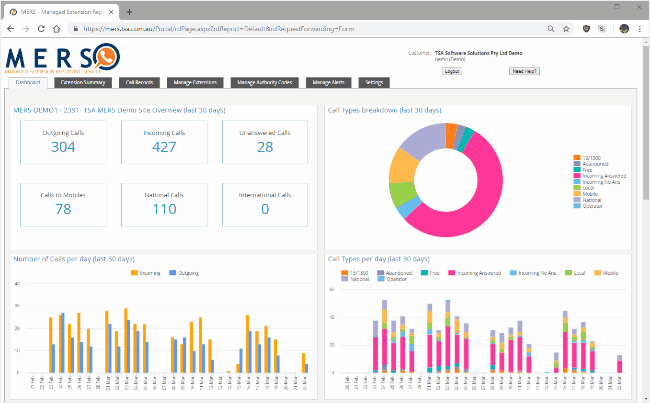
Task: Bookmark this page with the star icon
Action: [x=566, y=29]
